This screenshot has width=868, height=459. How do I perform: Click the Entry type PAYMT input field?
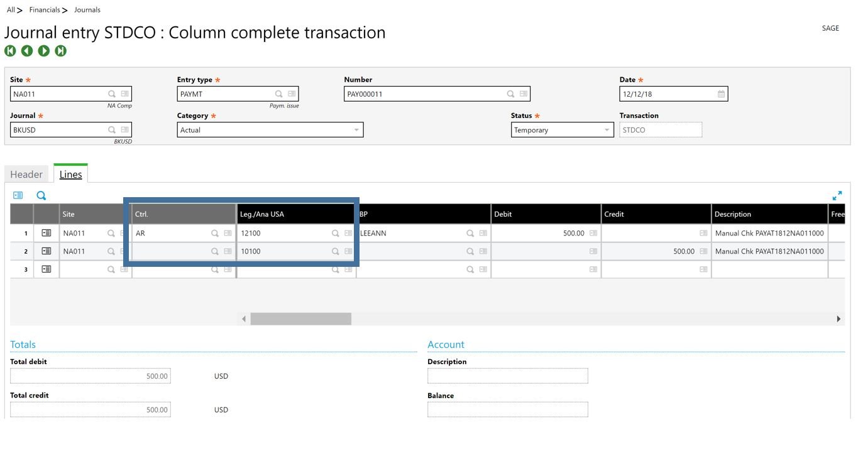click(x=224, y=94)
